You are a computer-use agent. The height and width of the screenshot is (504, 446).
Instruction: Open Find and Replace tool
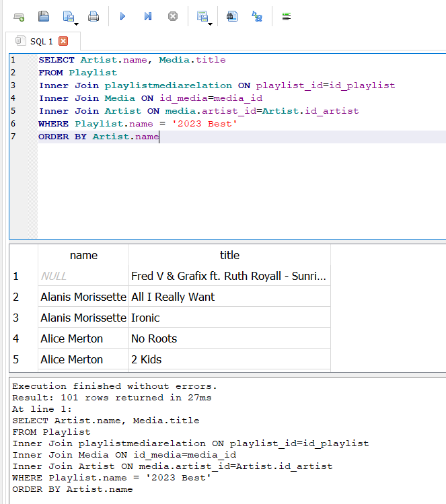point(257,16)
